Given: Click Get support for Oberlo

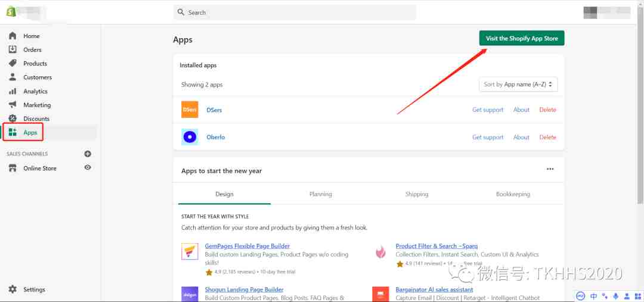Looking at the screenshot, I should [488, 137].
